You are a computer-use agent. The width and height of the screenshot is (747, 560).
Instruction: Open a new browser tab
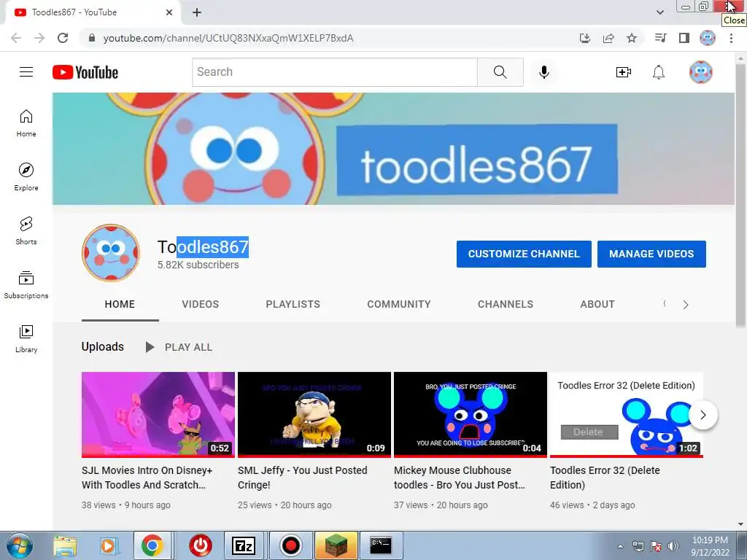[x=197, y=12]
